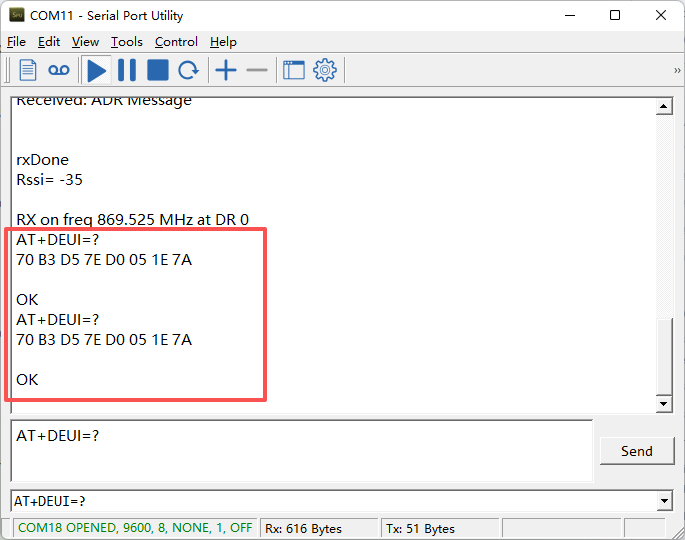Minimize the Serial Port Utility window
The width and height of the screenshot is (685, 540).
[x=570, y=15]
